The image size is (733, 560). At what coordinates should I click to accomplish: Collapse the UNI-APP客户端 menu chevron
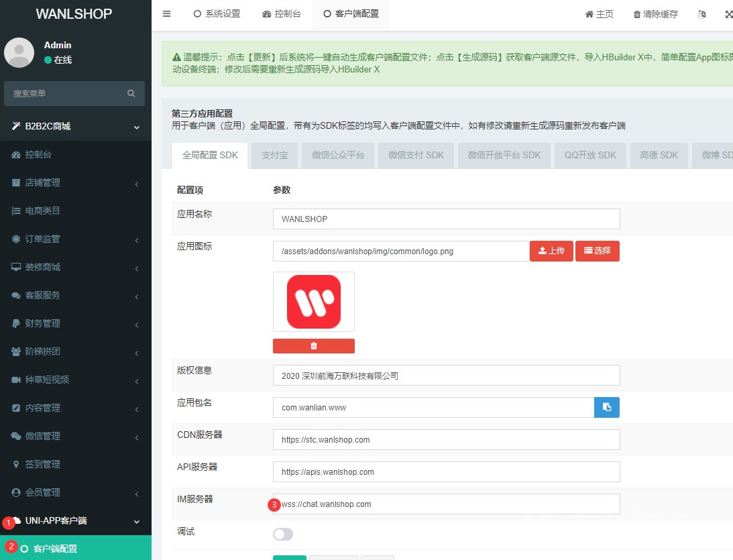[x=137, y=522]
